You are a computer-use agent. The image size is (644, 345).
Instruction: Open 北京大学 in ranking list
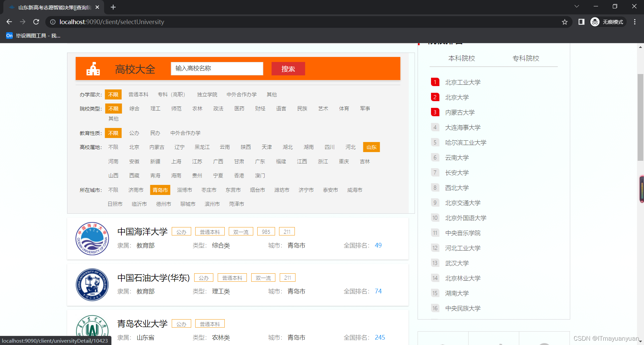click(457, 97)
